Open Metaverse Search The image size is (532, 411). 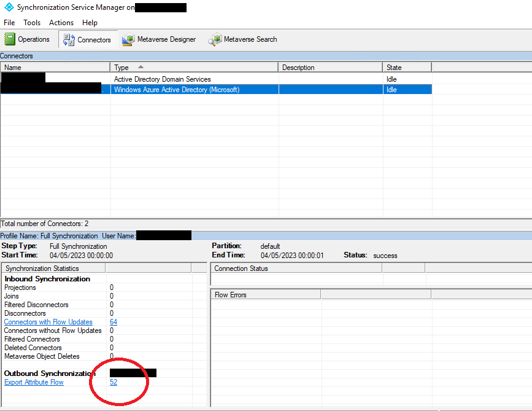[242, 39]
